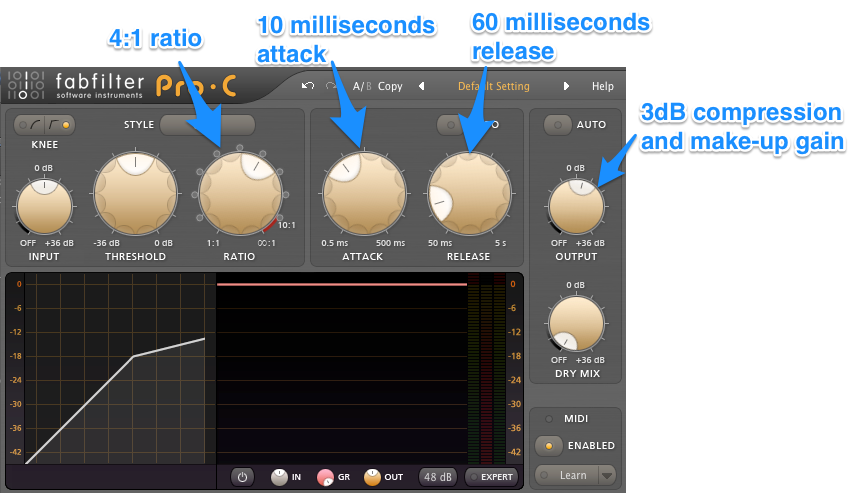The image size is (853, 493).
Task: Click the MIDI Learn button
Action: 566,476
